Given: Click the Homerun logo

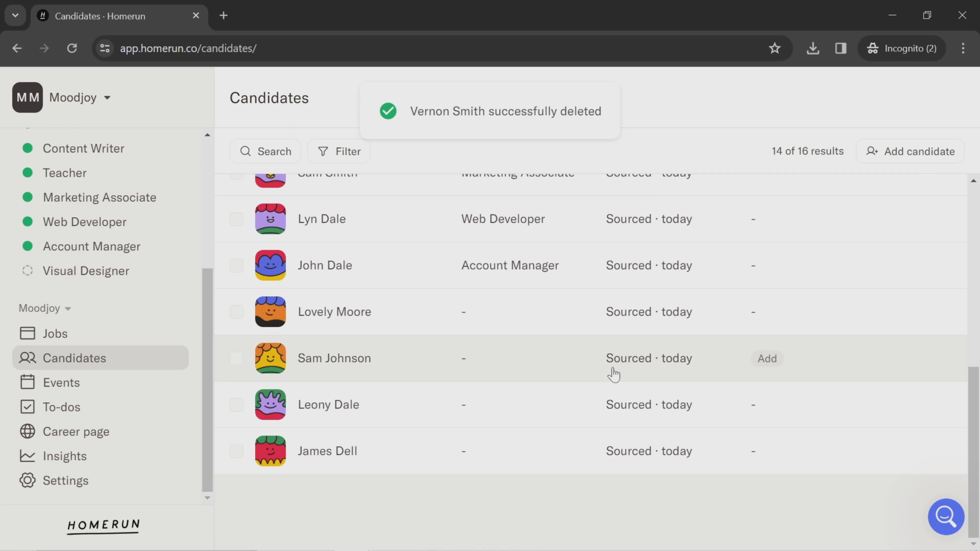Looking at the screenshot, I should coord(103,526).
